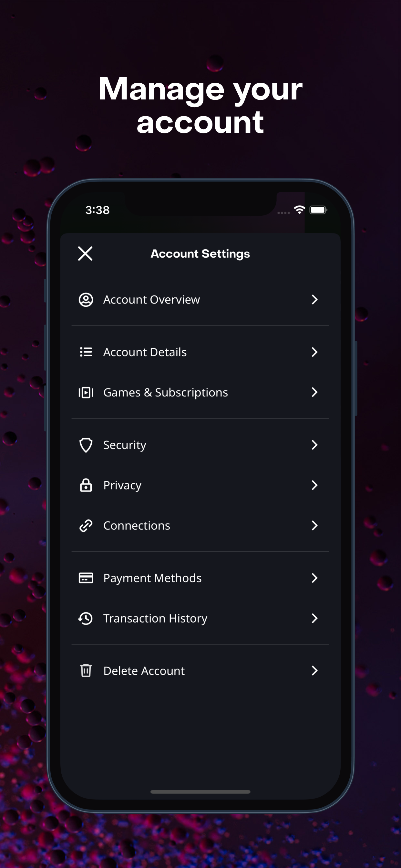Tap the Connections link icon
401x868 pixels.
86,526
